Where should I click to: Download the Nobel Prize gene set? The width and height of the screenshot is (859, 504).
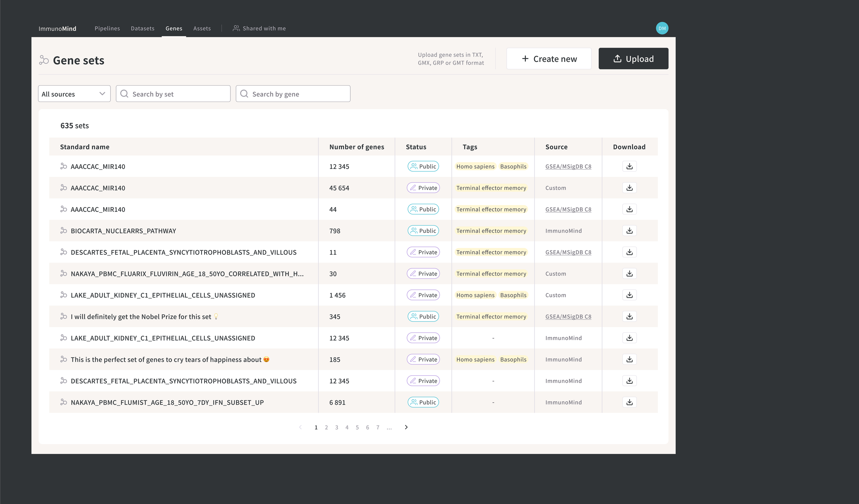tap(629, 316)
